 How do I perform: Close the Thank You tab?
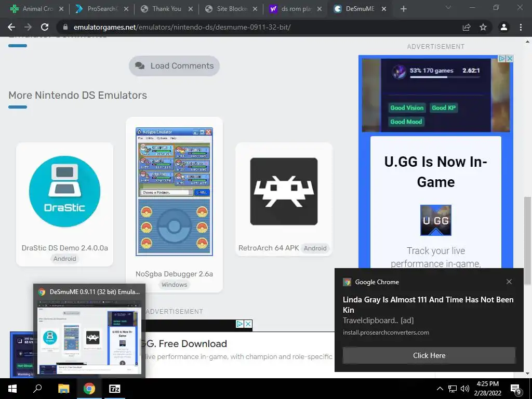[x=190, y=9]
